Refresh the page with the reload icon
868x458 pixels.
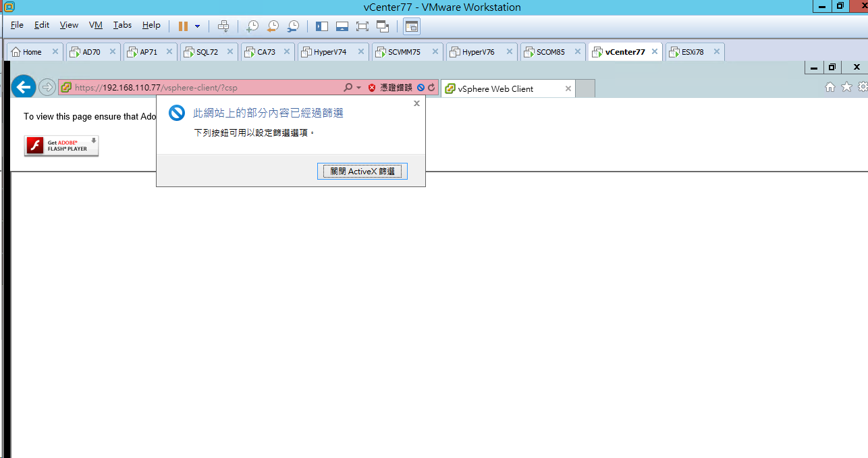point(431,88)
